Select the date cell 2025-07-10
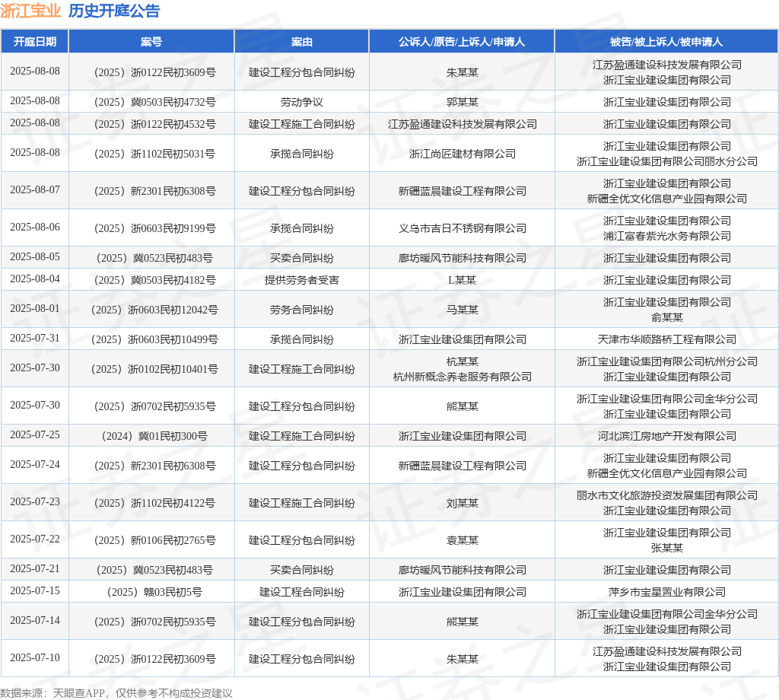The width and height of the screenshot is (779, 700). tap(35, 657)
